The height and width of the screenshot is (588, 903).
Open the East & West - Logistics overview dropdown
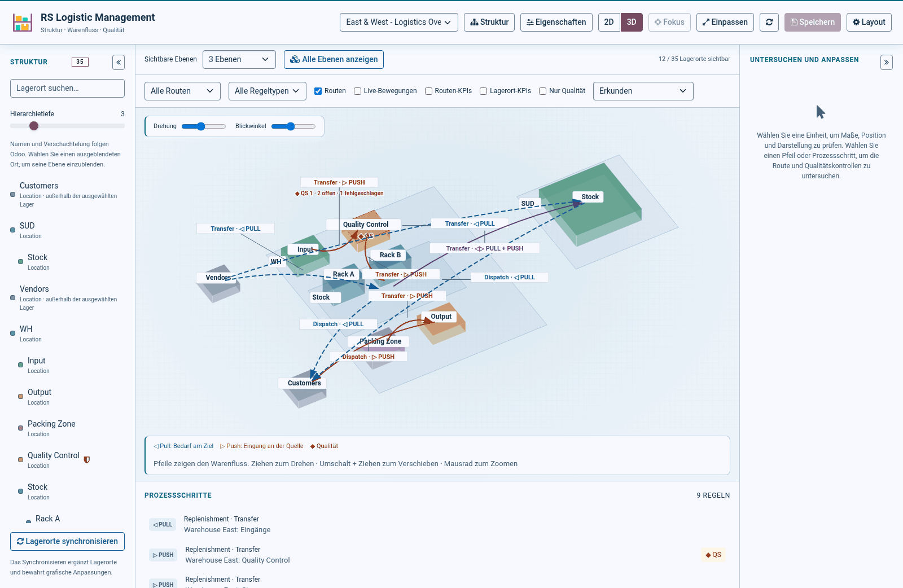point(399,22)
